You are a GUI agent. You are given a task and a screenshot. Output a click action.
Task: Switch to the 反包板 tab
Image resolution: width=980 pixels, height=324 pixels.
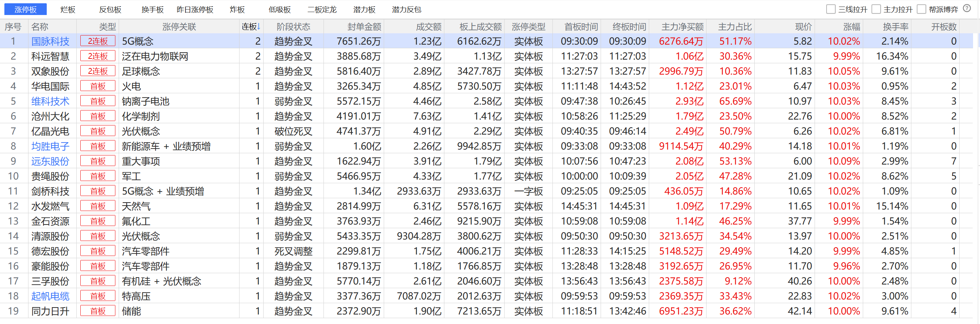point(110,9)
